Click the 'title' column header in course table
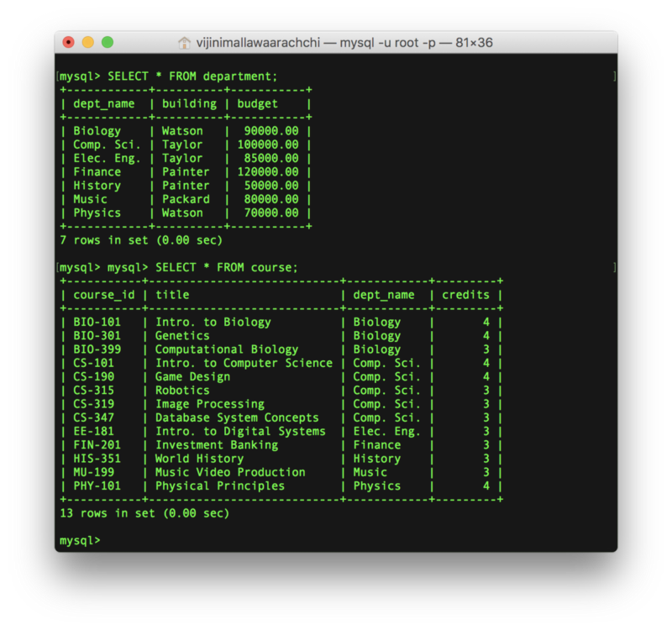 172,295
